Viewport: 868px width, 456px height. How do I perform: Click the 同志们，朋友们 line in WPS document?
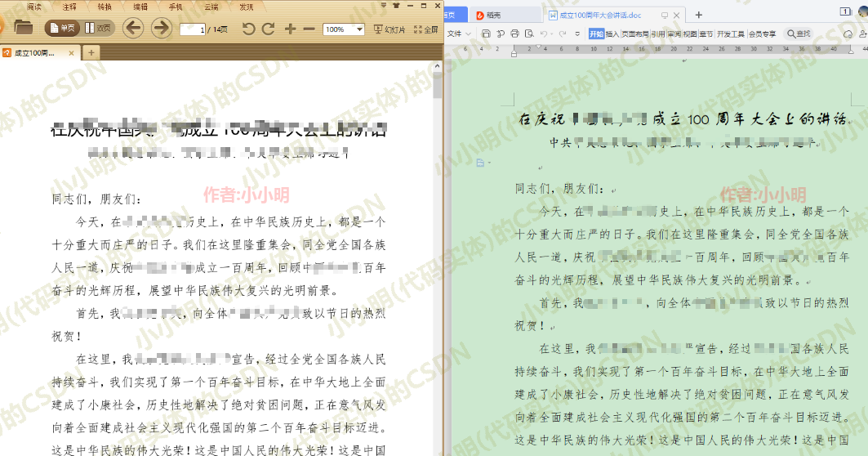point(560,189)
